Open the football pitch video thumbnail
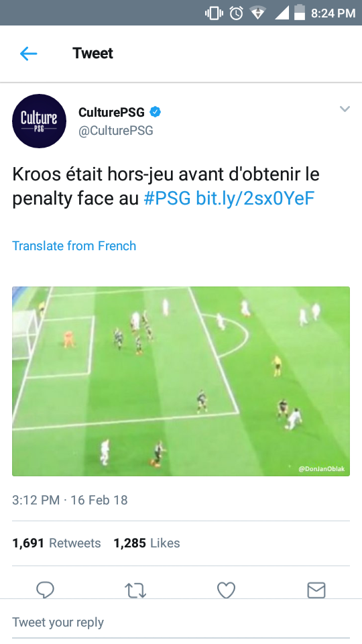 (181, 381)
